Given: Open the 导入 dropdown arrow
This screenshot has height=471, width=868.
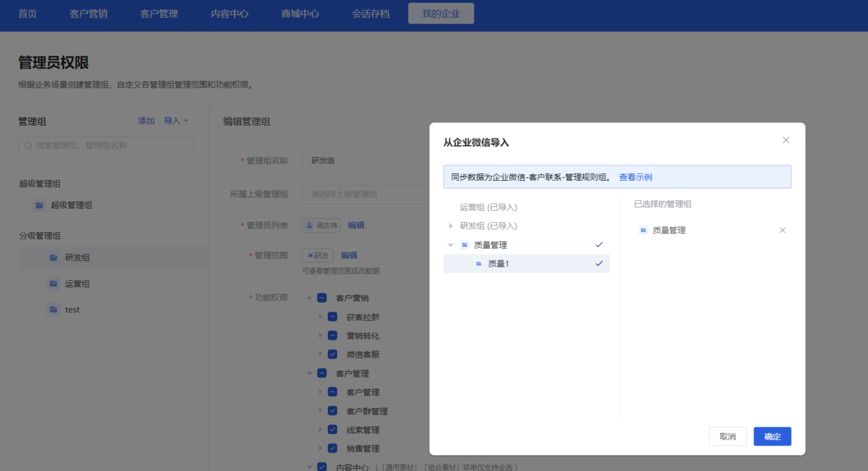Looking at the screenshot, I should click(x=186, y=121).
